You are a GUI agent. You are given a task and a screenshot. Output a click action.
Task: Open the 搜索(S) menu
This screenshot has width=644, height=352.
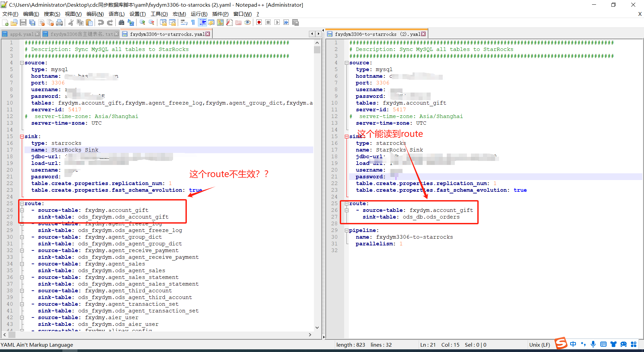point(52,14)
